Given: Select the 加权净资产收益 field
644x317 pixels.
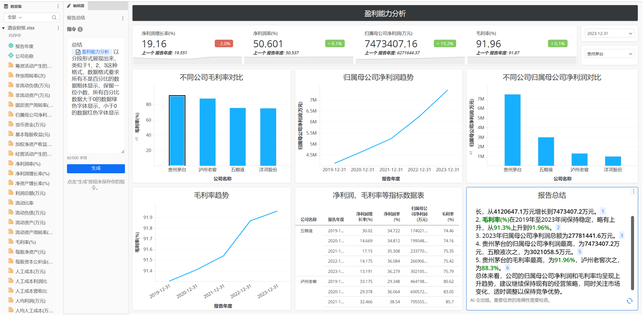Looking at the screenshot, I should (33, 144).
